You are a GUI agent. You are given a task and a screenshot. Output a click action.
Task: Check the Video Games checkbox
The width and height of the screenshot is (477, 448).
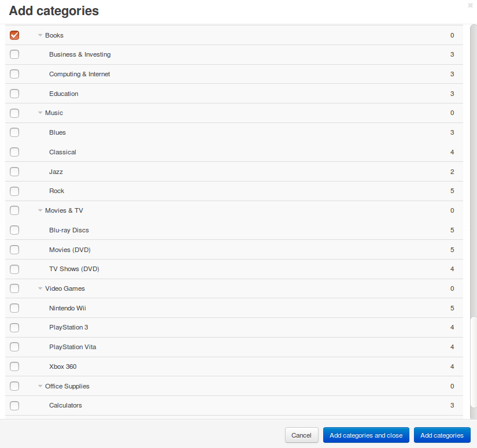[14, 288]
